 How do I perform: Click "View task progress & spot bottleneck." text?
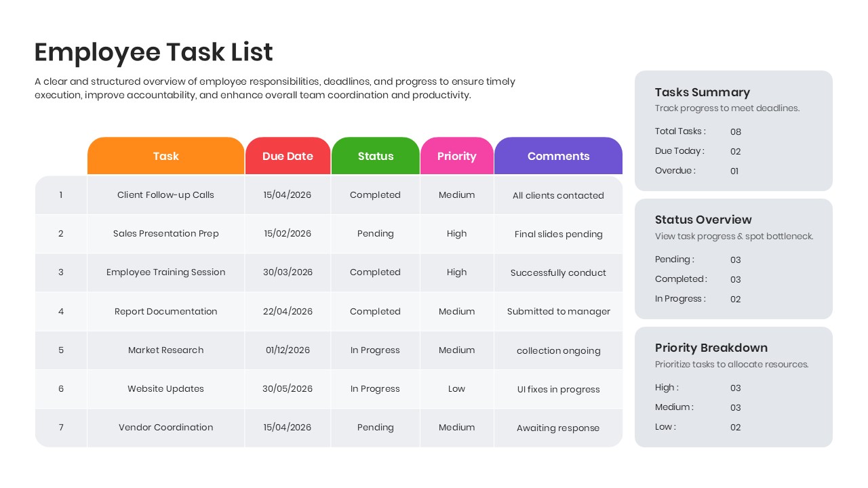coord(734,237)
